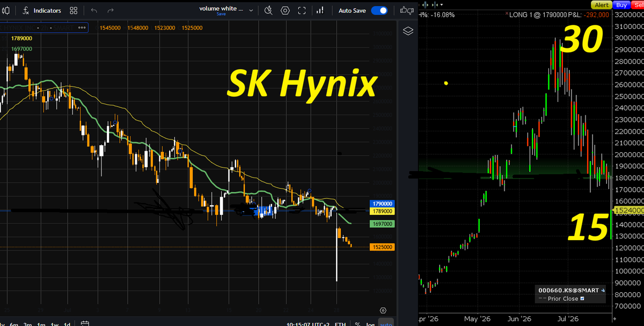The height and width of the screenshot is (326, 644).
Task: Click the open value 1545000 in legend
Action: click(111, 27)
